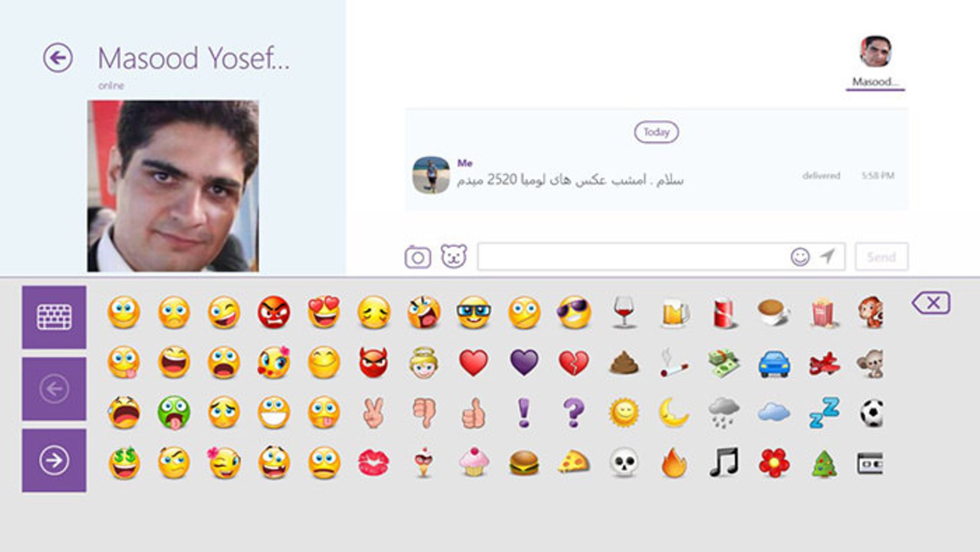Go to previous emoticon page
Screen dimensions: 980x552
[x=54, y=389]
